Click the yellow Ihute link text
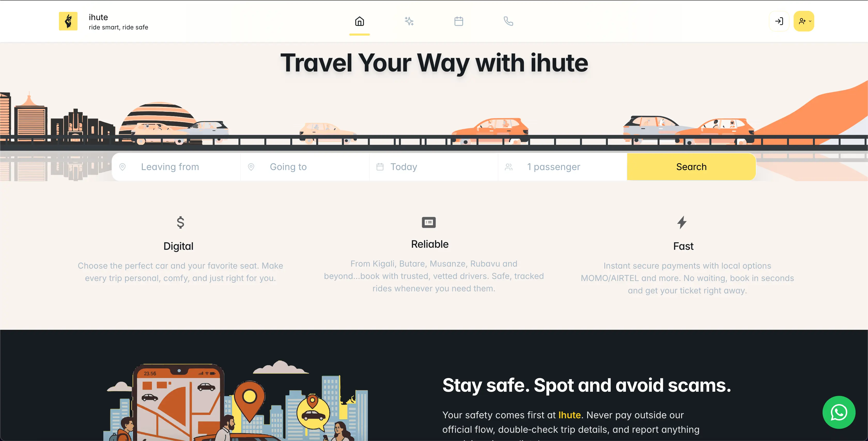 click(569, 415)
